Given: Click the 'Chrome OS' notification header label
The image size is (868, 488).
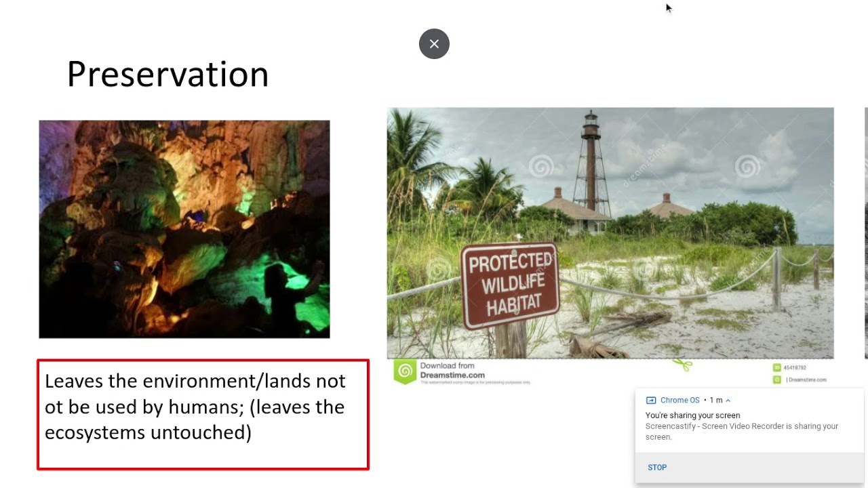Looking at the screenshot, I should (679, 401).
